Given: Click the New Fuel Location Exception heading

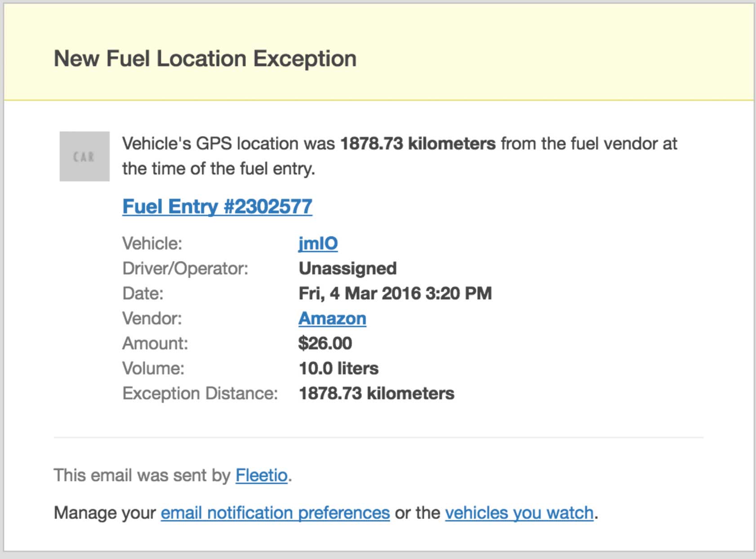Looking at the screenshot, I should click(x=205, y=59).
